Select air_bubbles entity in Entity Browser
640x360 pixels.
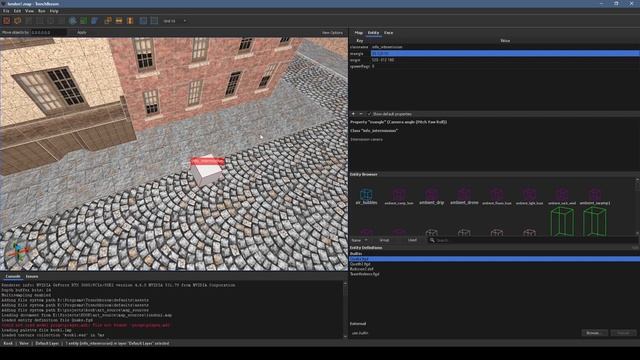366,196
